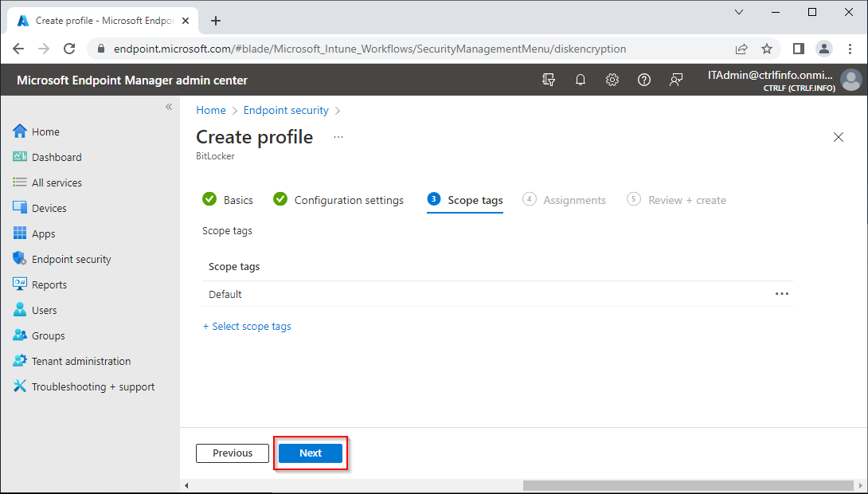Open Troubleshooting + support in sidebar
Screen dimensions: 868x494
tap(92, 386)
